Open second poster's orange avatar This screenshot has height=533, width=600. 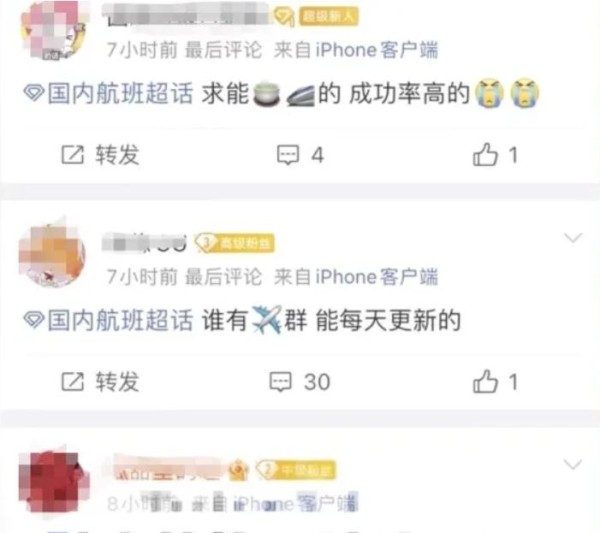tap(52, 254)
